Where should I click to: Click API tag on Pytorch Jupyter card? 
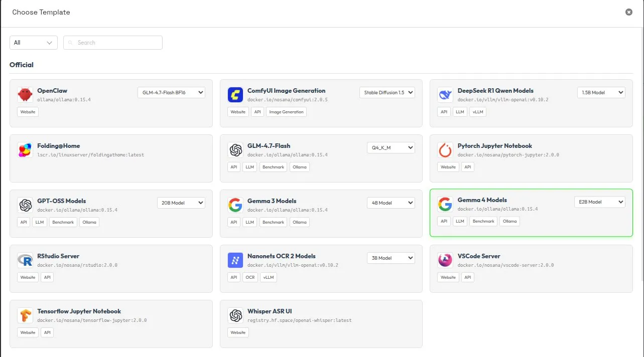(x=468, y=167)
